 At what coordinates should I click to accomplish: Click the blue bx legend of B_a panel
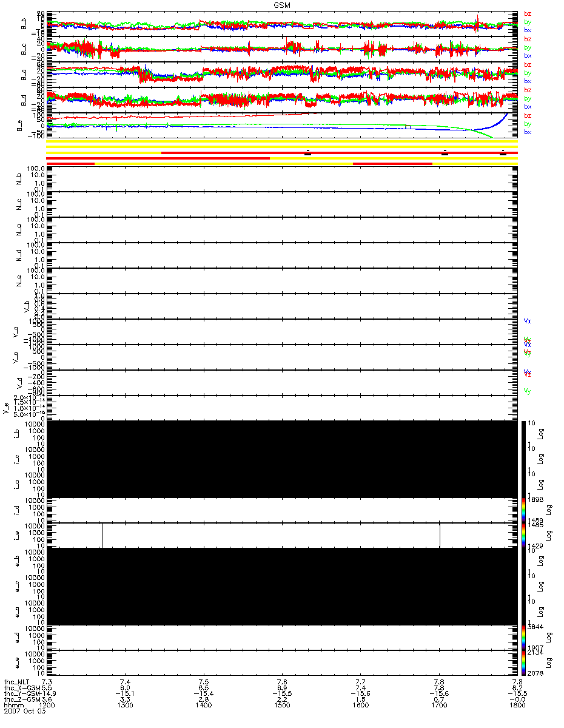[528, 81]
